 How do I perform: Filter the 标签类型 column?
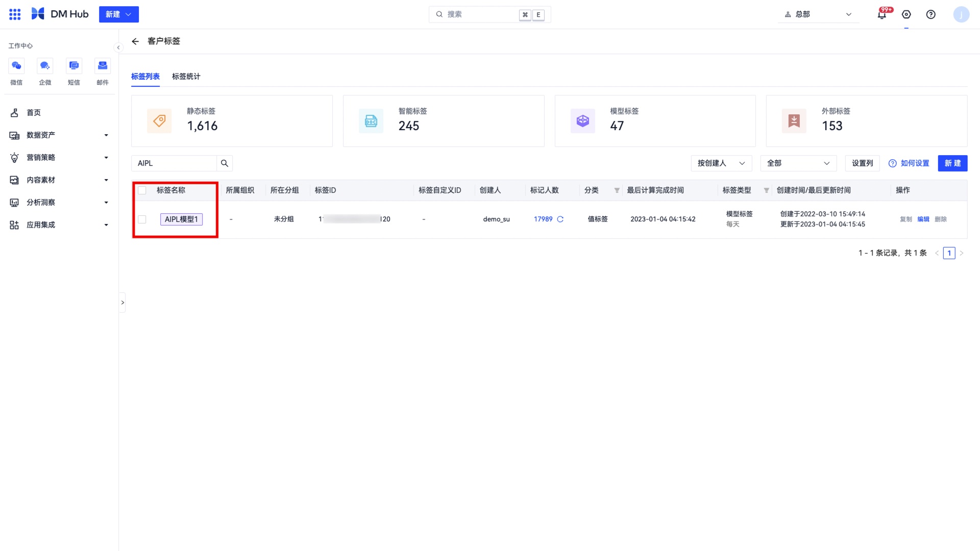click(x=766, y=190)
